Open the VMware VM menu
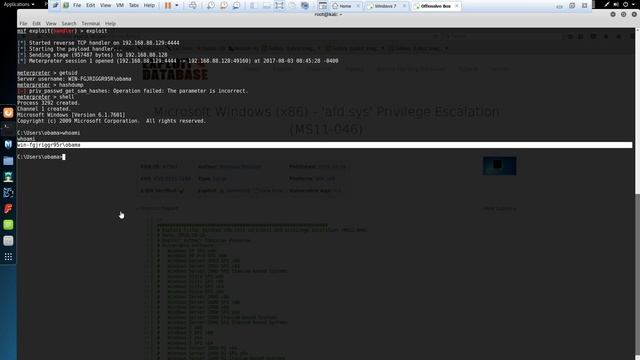 click(x=120, y=5)
